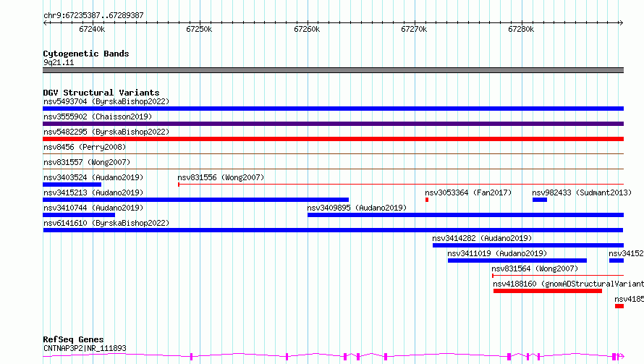Click the 67280k ruler tick label
Image resolution: width=644 pixels, height=364 pixels.
pyautogui.click(x=521, y=29)
